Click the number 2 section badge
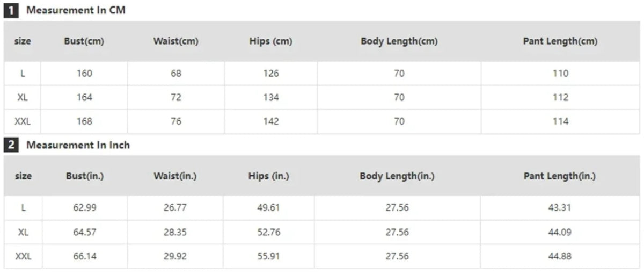This screenshot has height=274, width=644. [x=12, y=145]
